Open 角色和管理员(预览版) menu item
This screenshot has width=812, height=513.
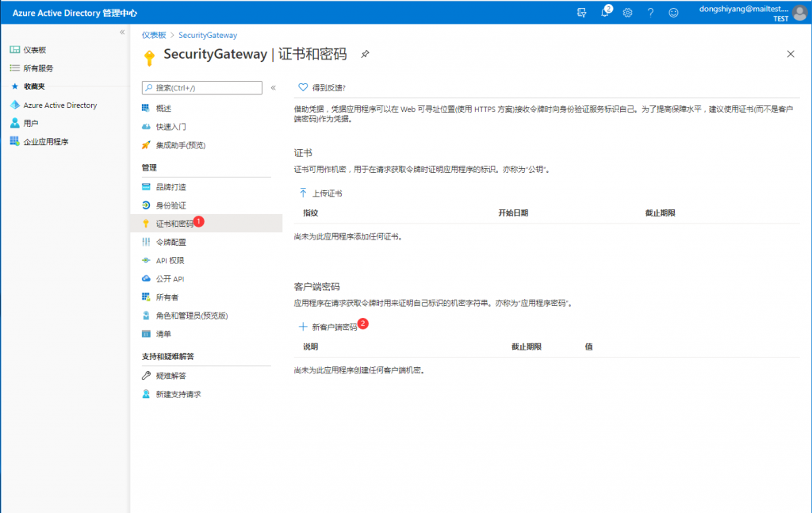point(192,316)
